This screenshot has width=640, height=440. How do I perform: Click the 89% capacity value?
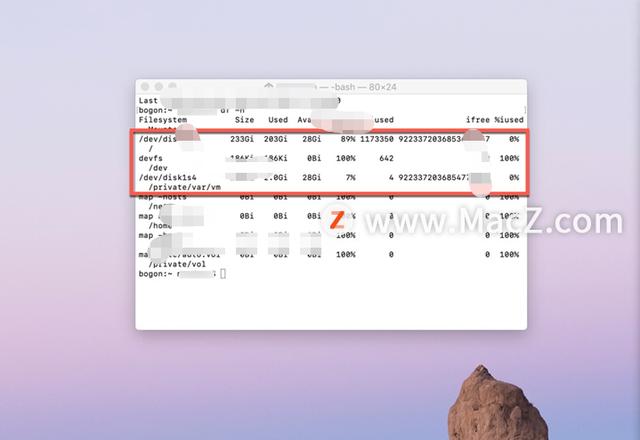point(348,139)
